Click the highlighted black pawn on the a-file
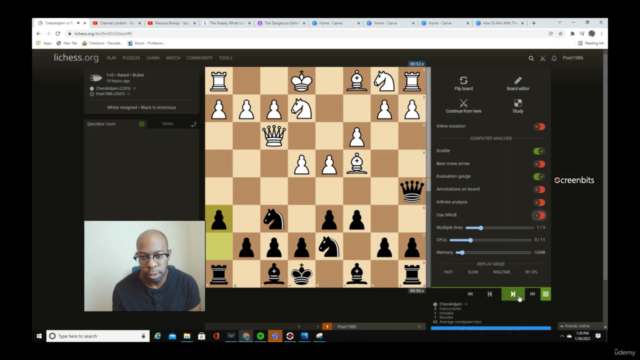 click(x=219, y=219)
